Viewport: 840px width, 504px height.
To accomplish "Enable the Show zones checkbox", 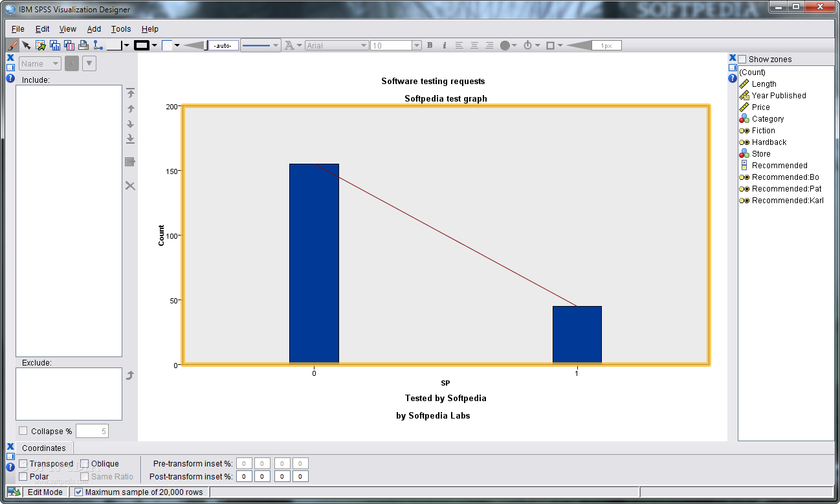I will point(742,60).
